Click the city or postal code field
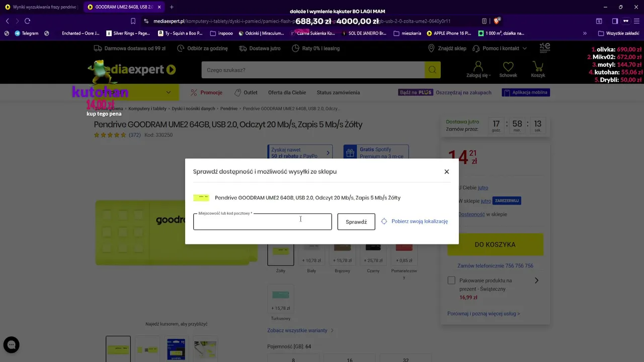The width and height of the screenshot is (644, 362). (263, 222)
